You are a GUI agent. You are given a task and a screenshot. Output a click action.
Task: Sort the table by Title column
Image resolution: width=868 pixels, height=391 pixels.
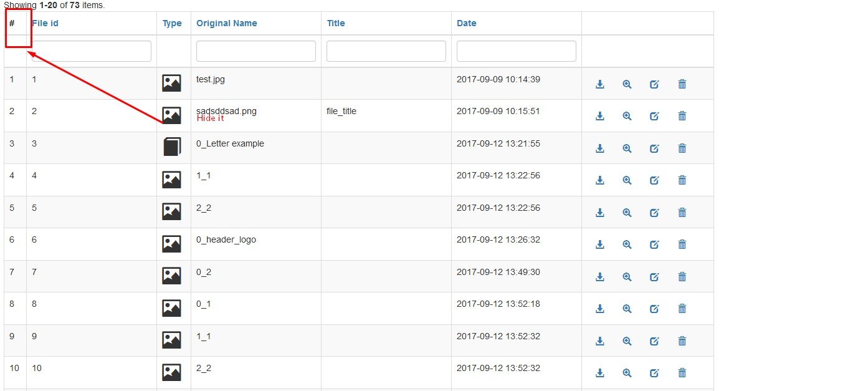[335, 23]
